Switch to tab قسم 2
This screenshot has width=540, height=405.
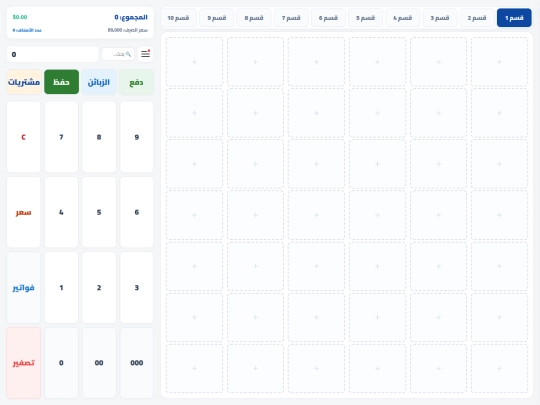477,18
